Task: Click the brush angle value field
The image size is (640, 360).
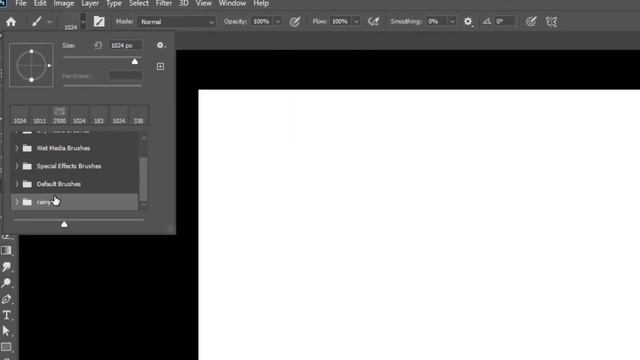Action: point(505,21)
